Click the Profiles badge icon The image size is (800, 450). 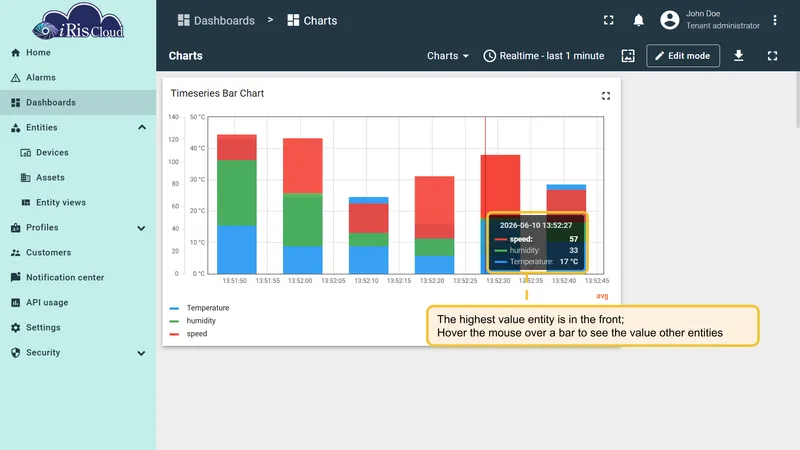pyautogui.click(x=15, y=228)
